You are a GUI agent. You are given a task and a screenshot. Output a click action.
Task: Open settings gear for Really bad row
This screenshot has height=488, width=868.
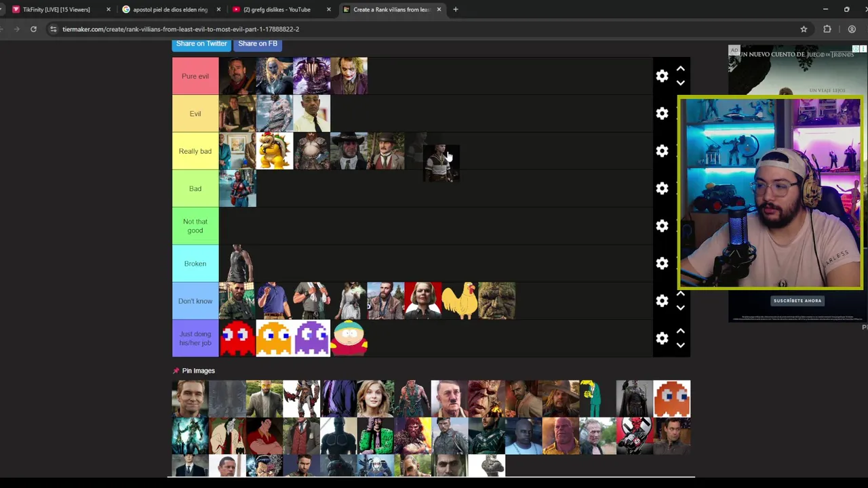pyautogui.click(x=662, y=150)
